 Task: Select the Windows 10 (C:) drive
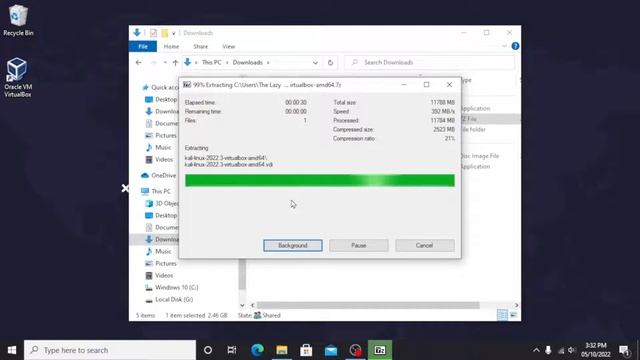point(171,287)
